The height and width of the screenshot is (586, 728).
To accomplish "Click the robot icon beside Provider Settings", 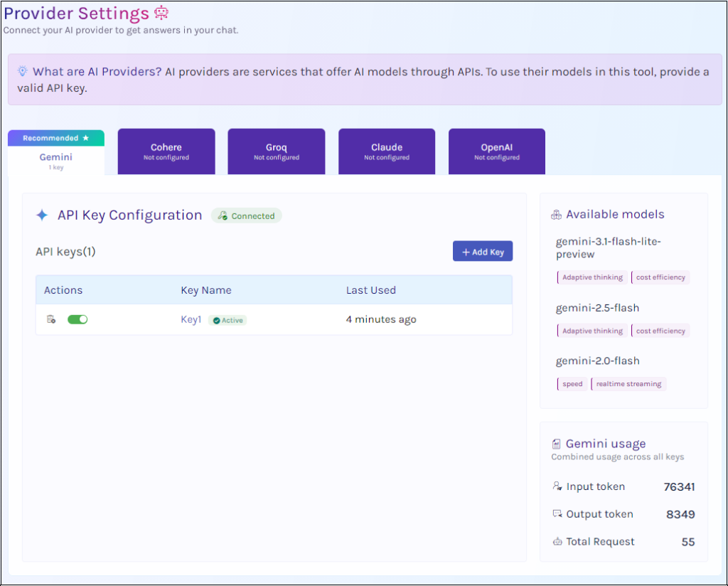I will click(161, 13).
